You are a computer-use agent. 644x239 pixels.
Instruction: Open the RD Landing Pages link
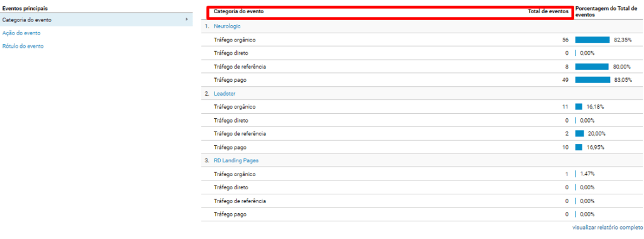coord(236,160)
